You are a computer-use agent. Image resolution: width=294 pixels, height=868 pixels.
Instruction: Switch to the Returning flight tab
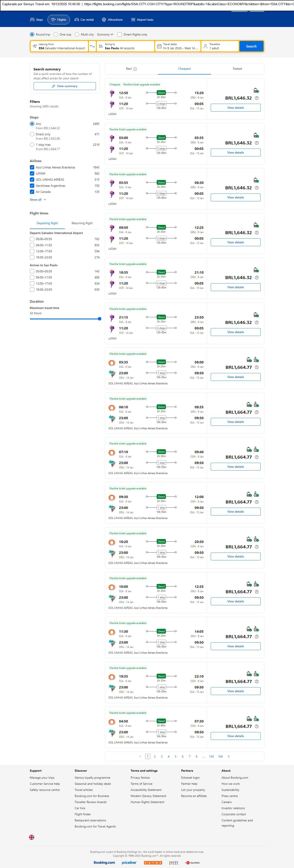(x=82, y=223)
